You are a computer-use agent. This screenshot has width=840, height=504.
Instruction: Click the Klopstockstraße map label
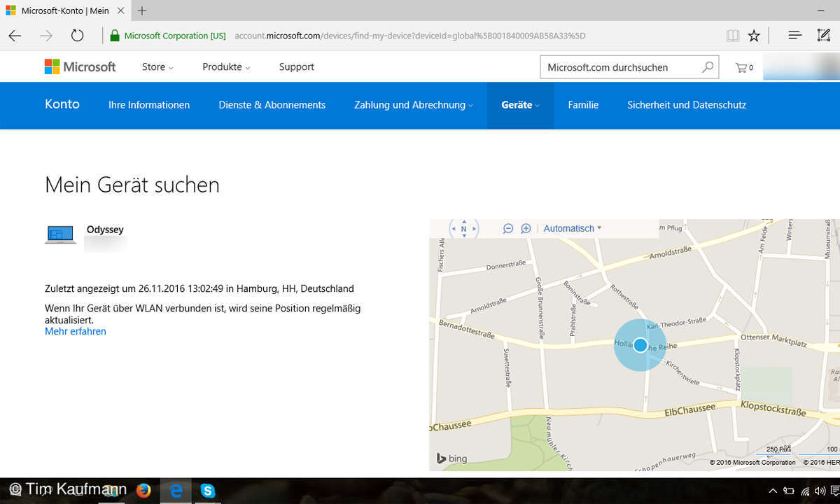(773, 409)
